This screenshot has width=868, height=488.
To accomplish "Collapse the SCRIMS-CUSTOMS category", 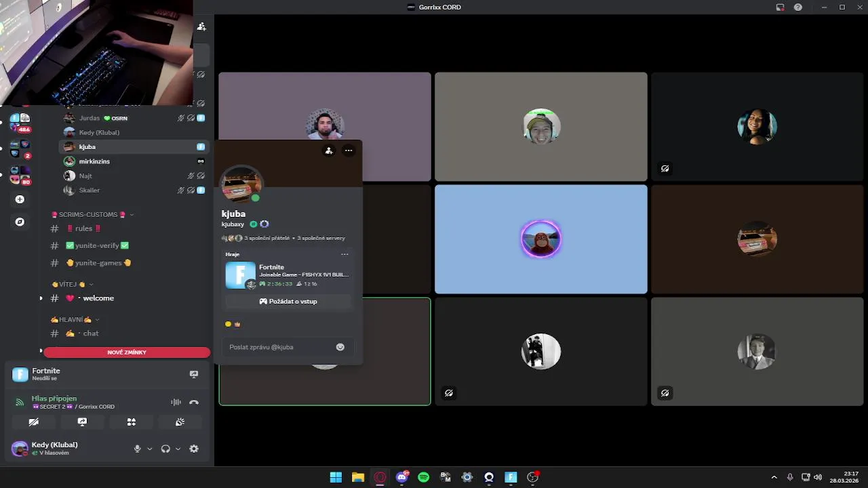I will [x=92, y=214].
